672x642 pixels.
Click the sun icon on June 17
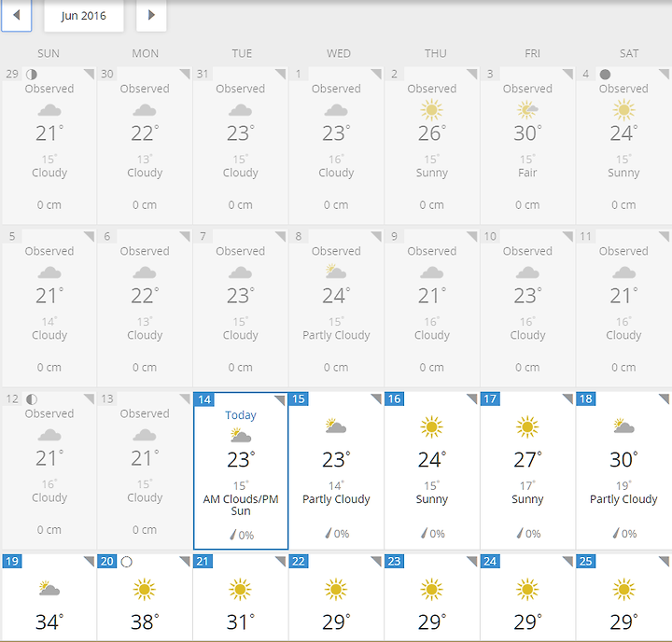coord(527,426)
